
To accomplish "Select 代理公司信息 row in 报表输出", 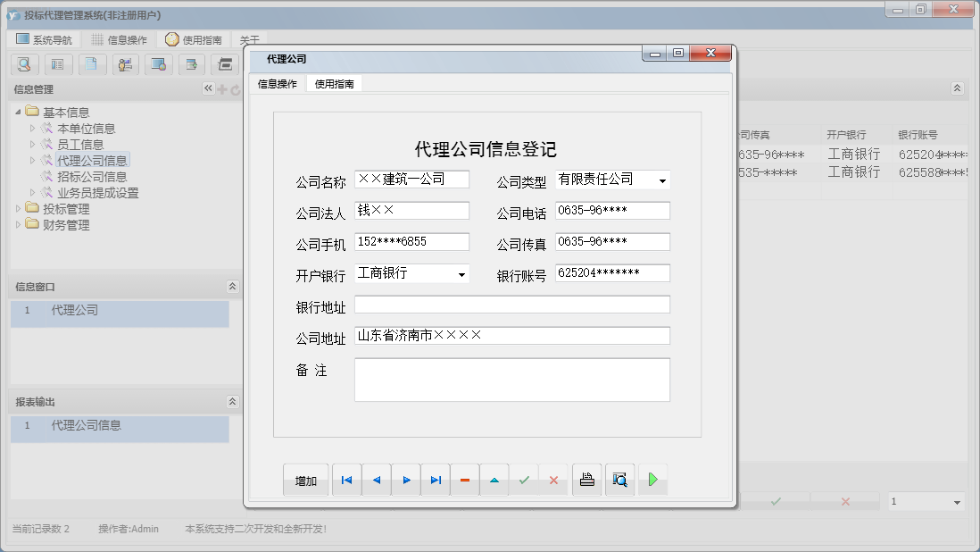I will (x=120, y=430).
